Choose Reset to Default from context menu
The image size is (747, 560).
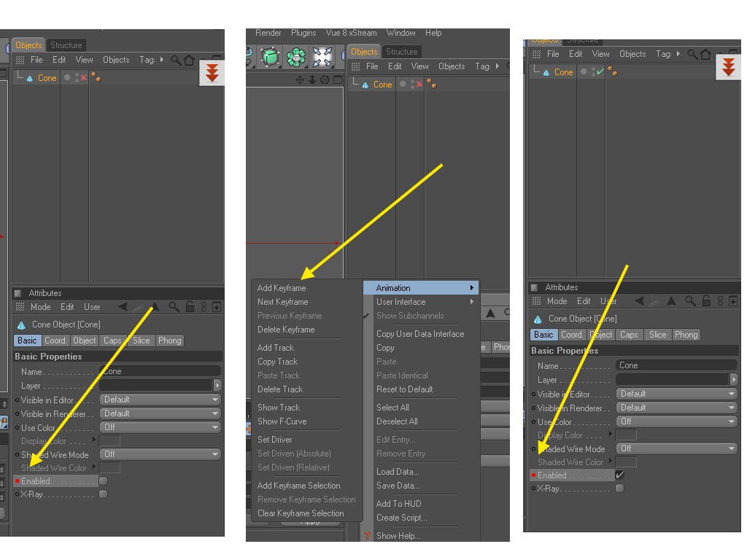tap(404, 389)
